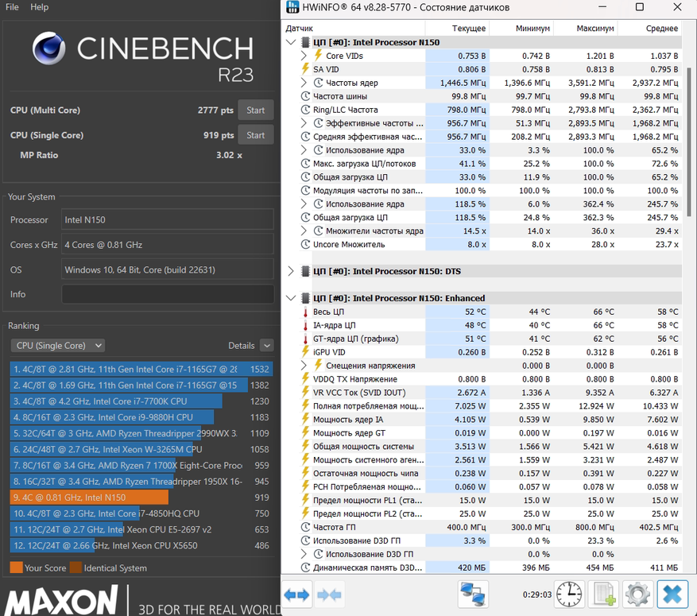The width and height of the screenshot is (697, 616).
Task: Click the Processor field showing Intel N150
Action: point(168,219)
